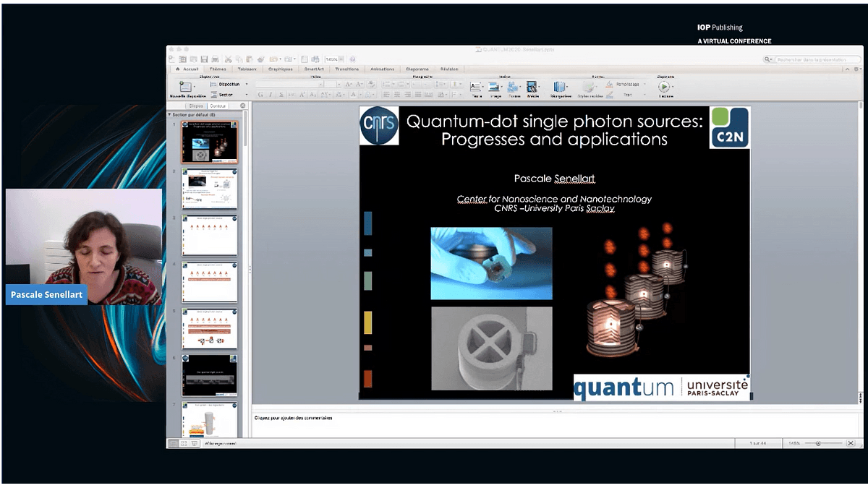The height and width of the screenshot is (488, 868).
Task: Open the Help question mark icon
Action: point(352,59)
